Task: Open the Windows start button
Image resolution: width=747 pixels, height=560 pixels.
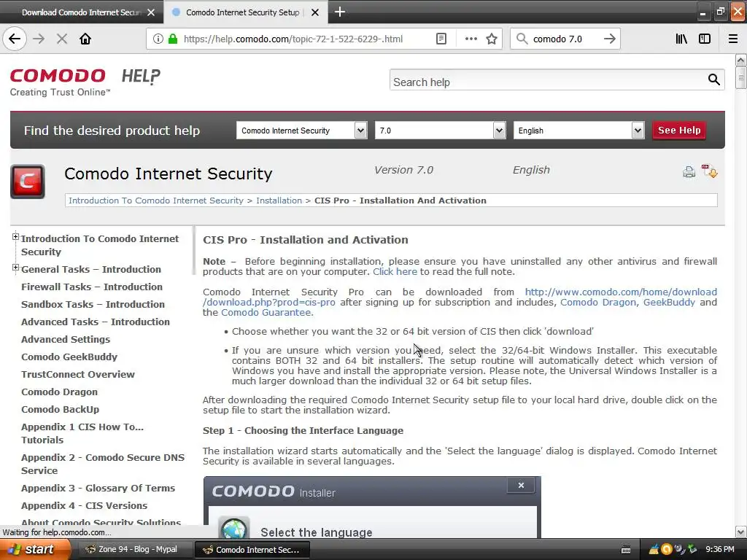Action: tap(35, 550)
